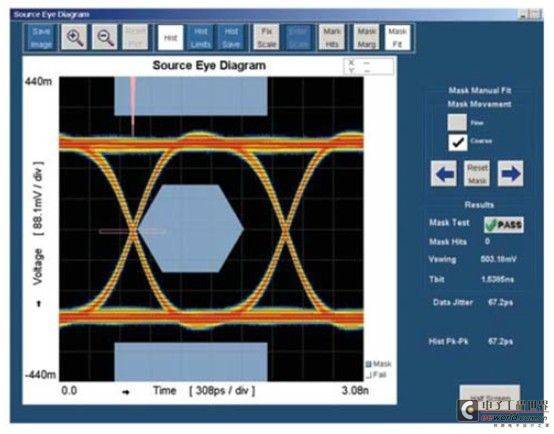Image resolution: width=554 pixels, height=434 pixels.
Task: Uncheck the Coarse mask movement checkbox
Action: [458, 142]
